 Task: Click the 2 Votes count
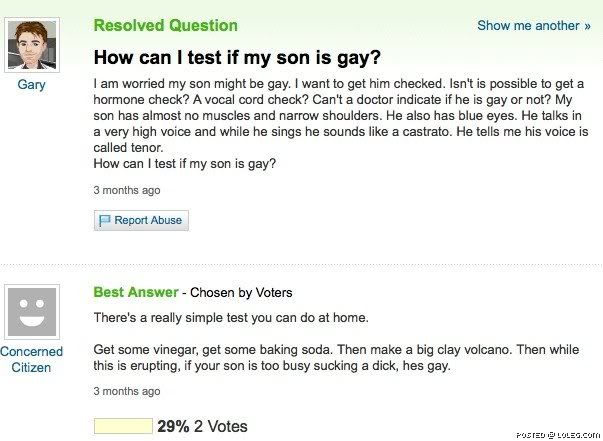220,426
